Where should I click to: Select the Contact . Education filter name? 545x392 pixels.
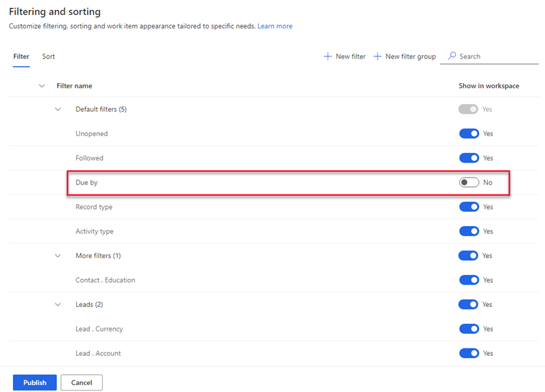(x=105, y=280)
